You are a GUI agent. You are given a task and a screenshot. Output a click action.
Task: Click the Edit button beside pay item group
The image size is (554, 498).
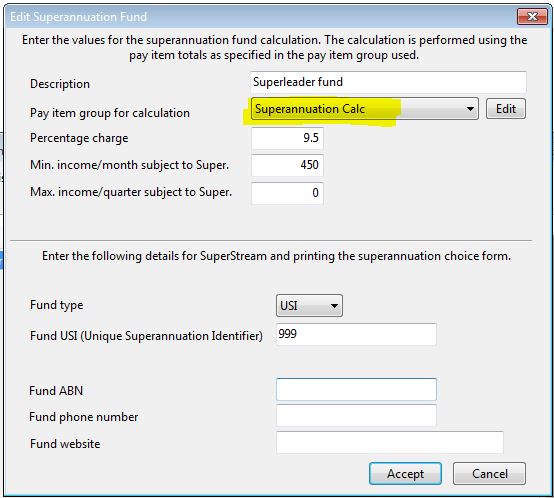click(x=506, y=109)
